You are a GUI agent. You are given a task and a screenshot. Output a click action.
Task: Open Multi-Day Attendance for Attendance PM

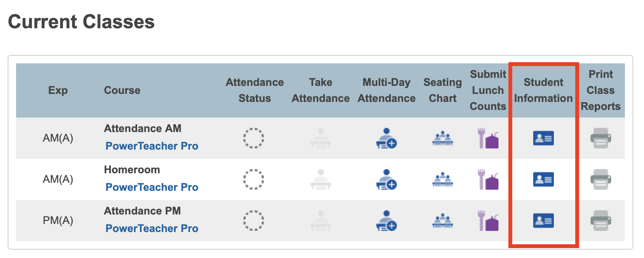click(x=386, y=221)
